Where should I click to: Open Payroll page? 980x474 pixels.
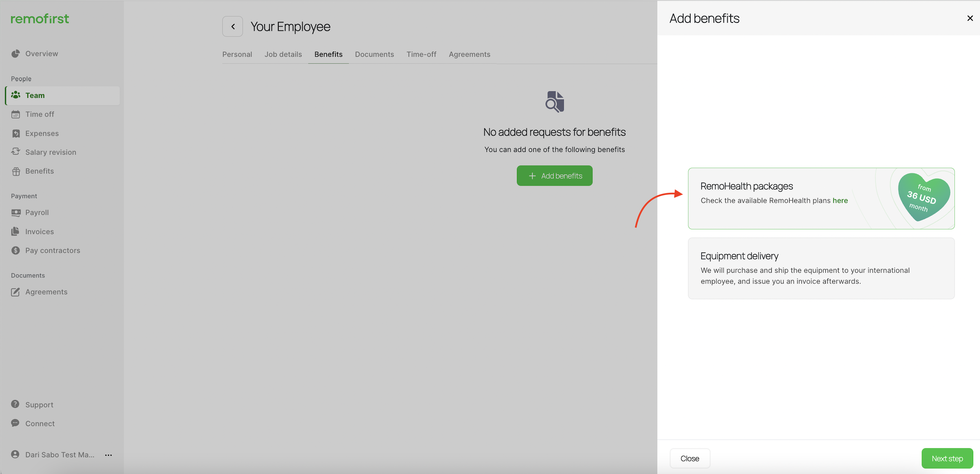(x=37, y=213)
